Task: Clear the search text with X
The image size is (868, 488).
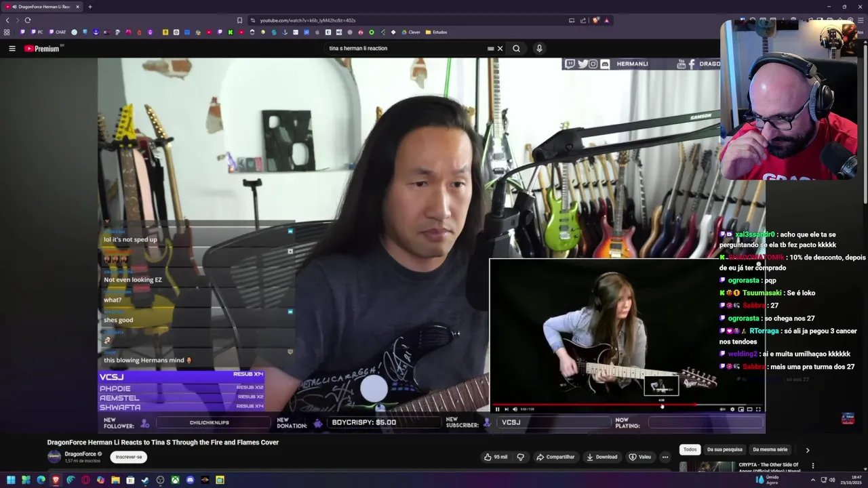Action: click(x=500, y=48)
